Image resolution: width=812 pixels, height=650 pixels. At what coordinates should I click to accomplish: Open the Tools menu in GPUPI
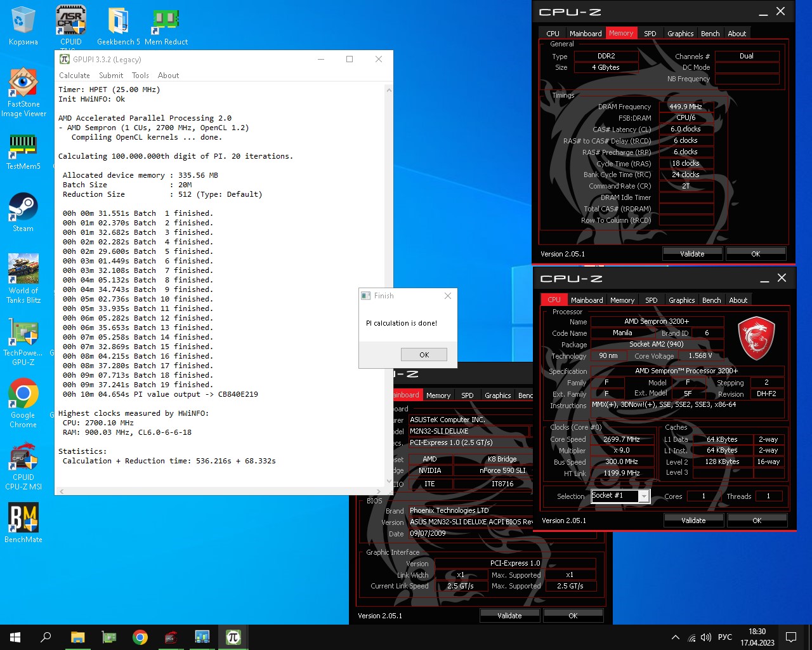(x=140, y=76)
